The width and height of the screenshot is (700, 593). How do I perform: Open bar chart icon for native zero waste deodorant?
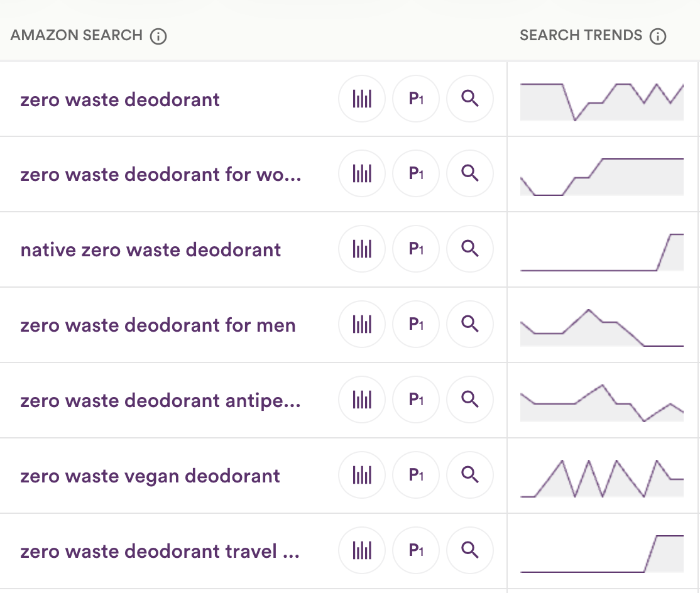click(x=361, y=249)
